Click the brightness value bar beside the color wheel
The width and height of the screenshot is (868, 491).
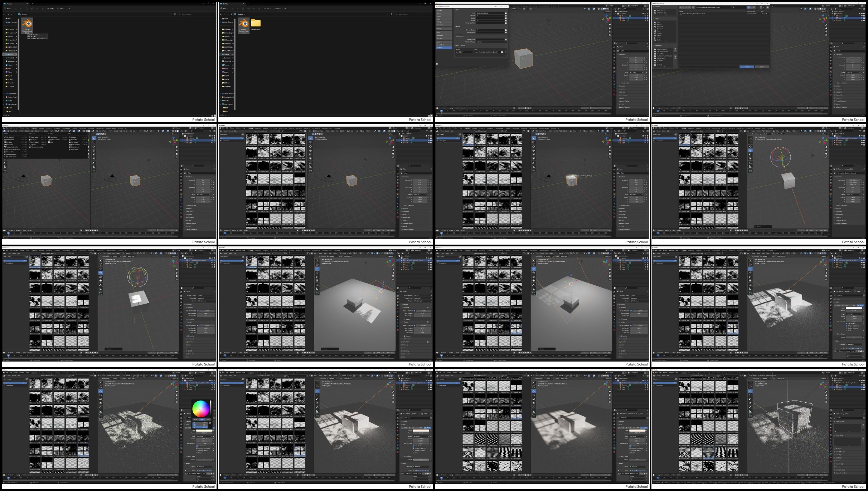pos(210,408)
